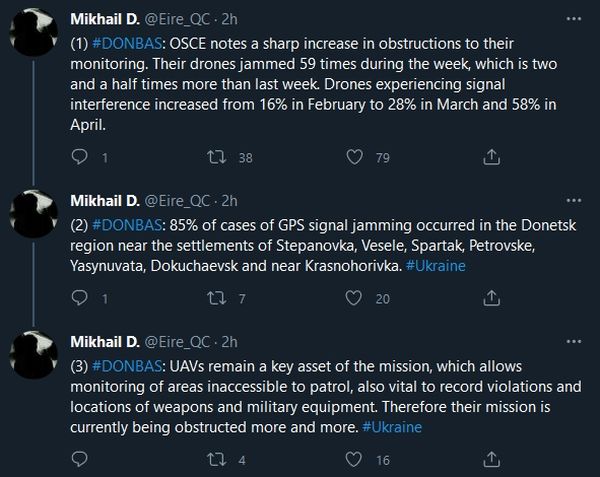Reply to the third tweet about UAVs
This screenshot has height=477, width=600.
coord(81,460)
